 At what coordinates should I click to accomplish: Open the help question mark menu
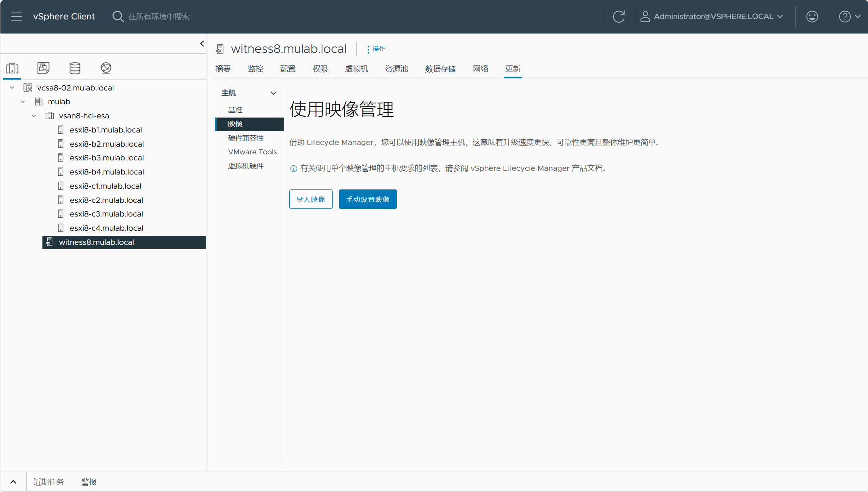[x=845, y=17]
